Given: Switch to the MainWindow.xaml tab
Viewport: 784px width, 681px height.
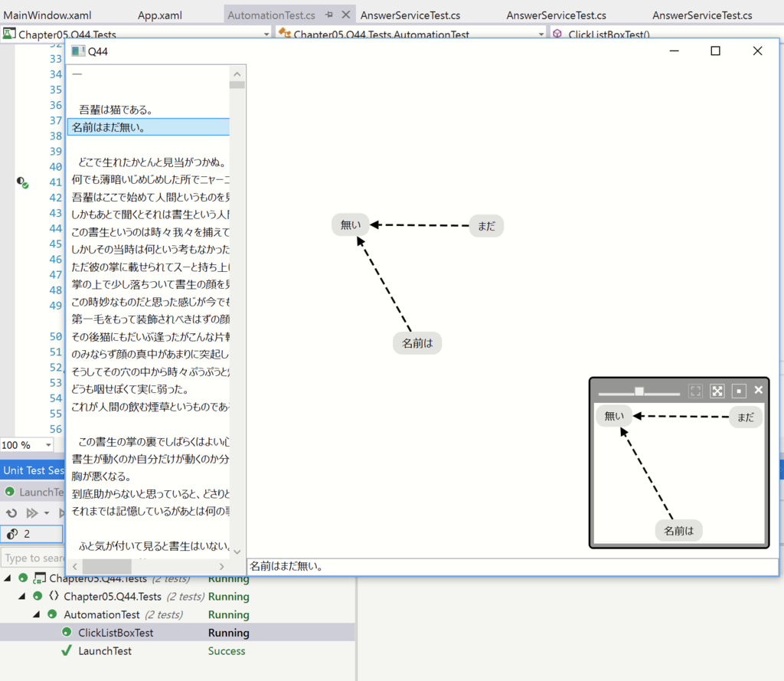Looking at the screenshot, I should click(x=47, y=15).
